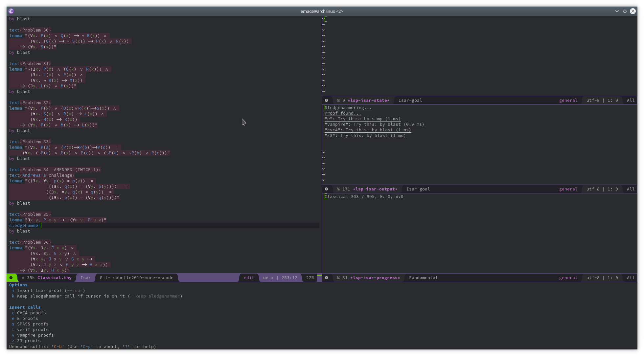Click the text‹Problem 36› line
Image resolution: width=644 pixels, height=356 pixels.
tap(30, 242)
